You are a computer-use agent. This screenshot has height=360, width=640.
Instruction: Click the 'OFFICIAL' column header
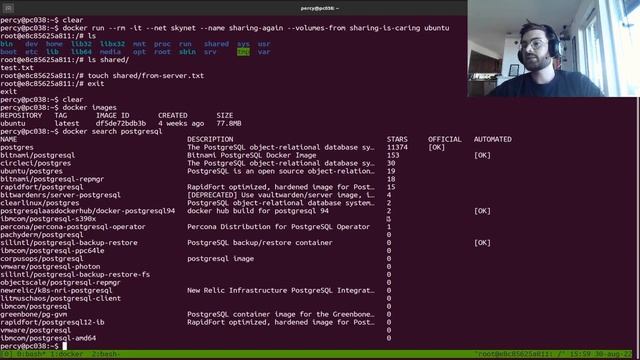click(x=444, y=140)
